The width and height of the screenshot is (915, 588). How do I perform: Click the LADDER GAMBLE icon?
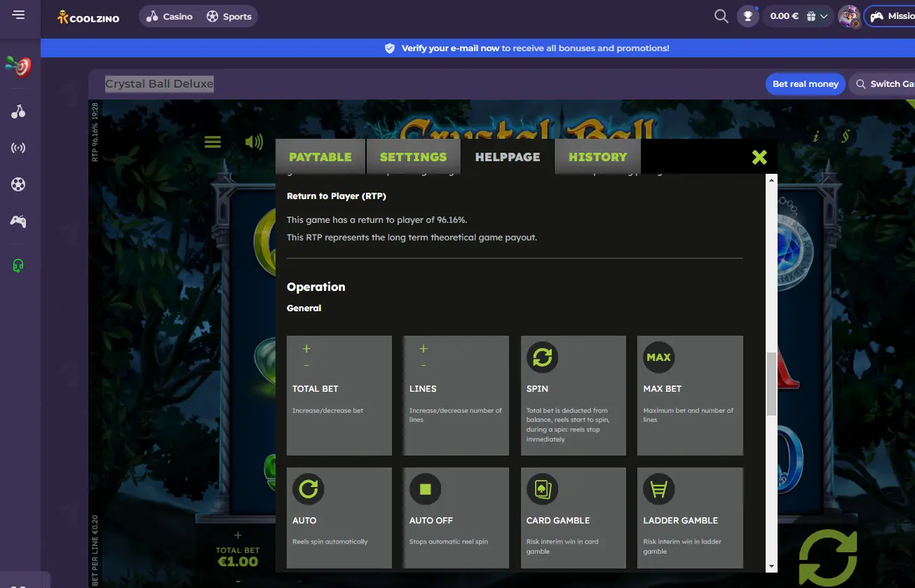click(x=658, y=488)
